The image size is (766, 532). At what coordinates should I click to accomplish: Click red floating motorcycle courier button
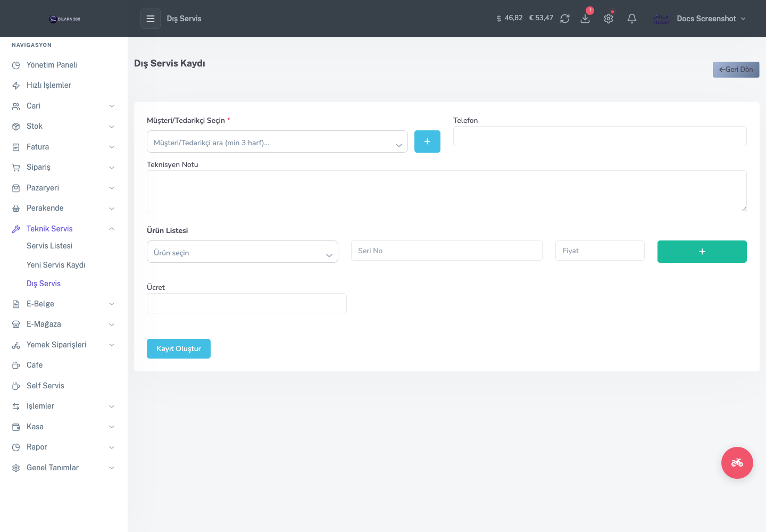click(x=737, y=463)
